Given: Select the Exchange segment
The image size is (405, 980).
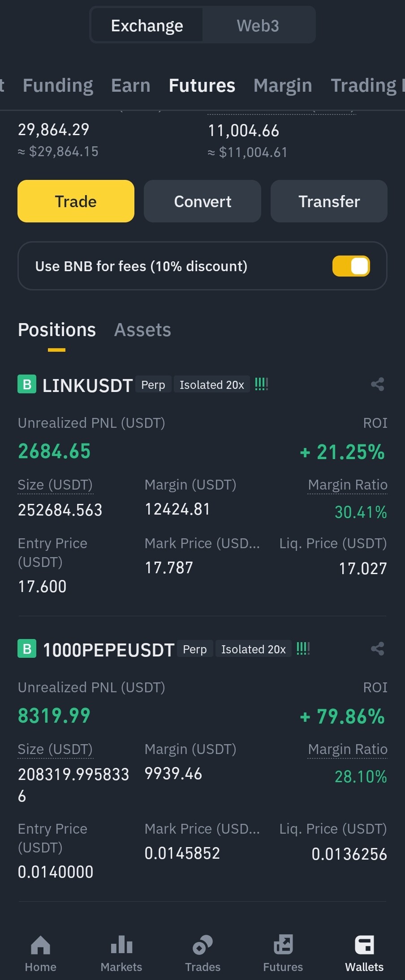Looking at the screenshot, I should pos(147,26).
